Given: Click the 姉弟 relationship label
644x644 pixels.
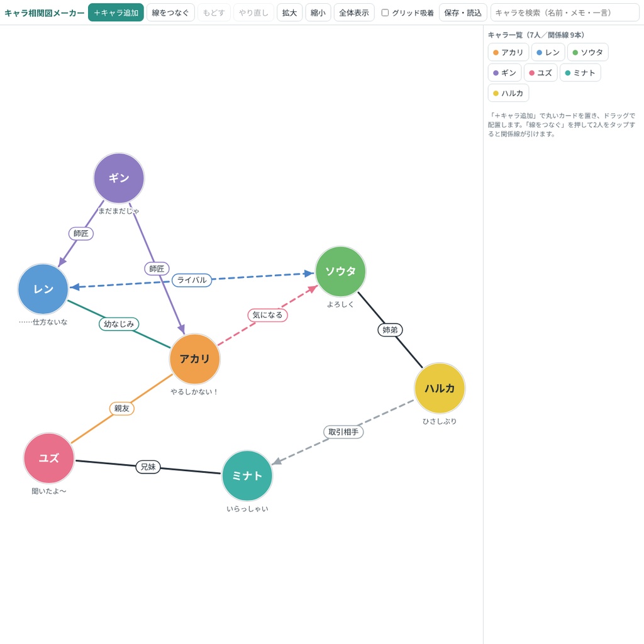Looking at the screenshot, I should [x=390, y=330].
